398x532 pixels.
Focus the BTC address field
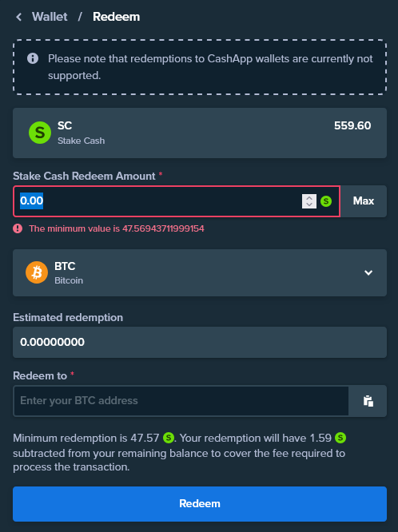click(181, 401)
